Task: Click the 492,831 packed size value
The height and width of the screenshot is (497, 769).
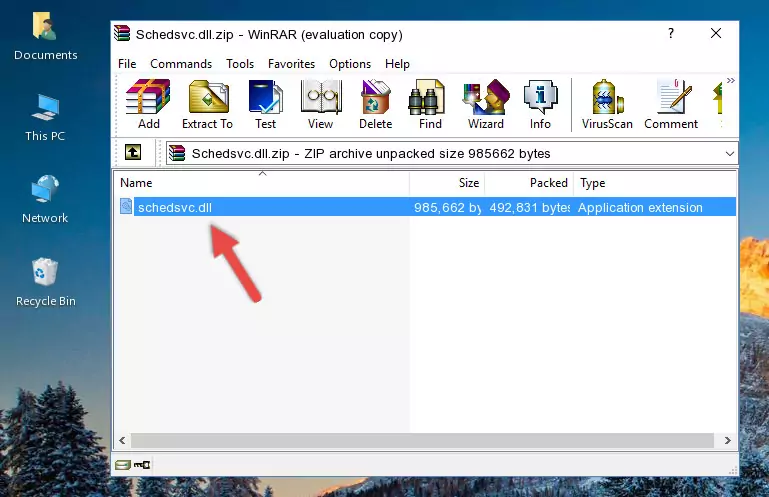Action: (530, 208)
